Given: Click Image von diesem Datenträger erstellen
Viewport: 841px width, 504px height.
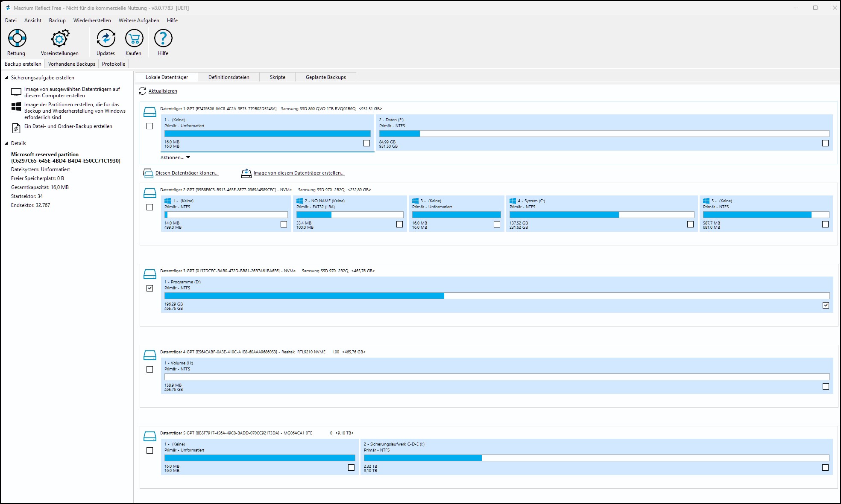Looking at the screenshot, I should [299, 173].
